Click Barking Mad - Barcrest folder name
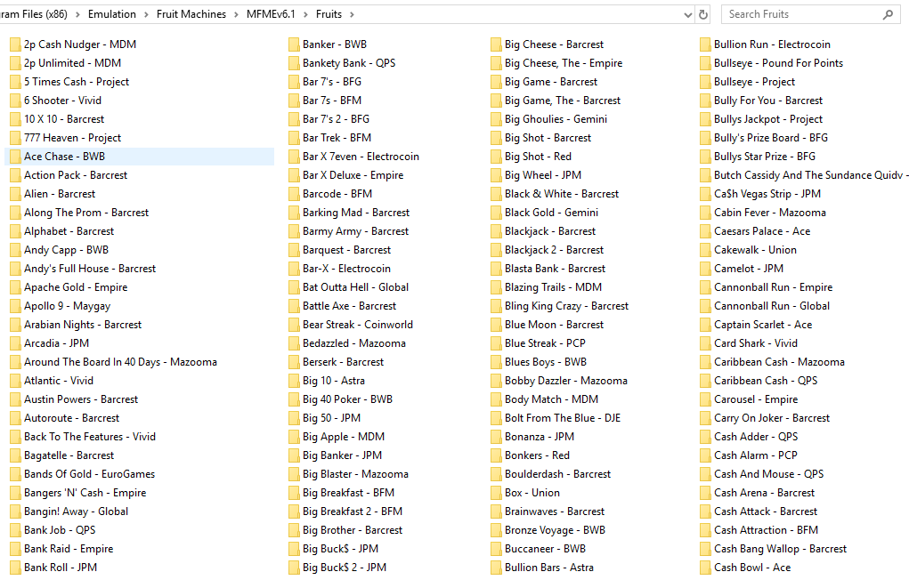The height and width of the screenshot is (588, 909). pos(356,213)
